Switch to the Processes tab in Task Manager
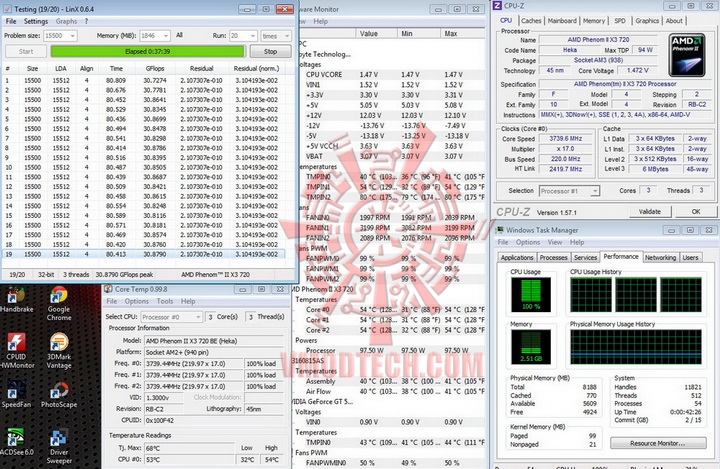 pos(553,258)
